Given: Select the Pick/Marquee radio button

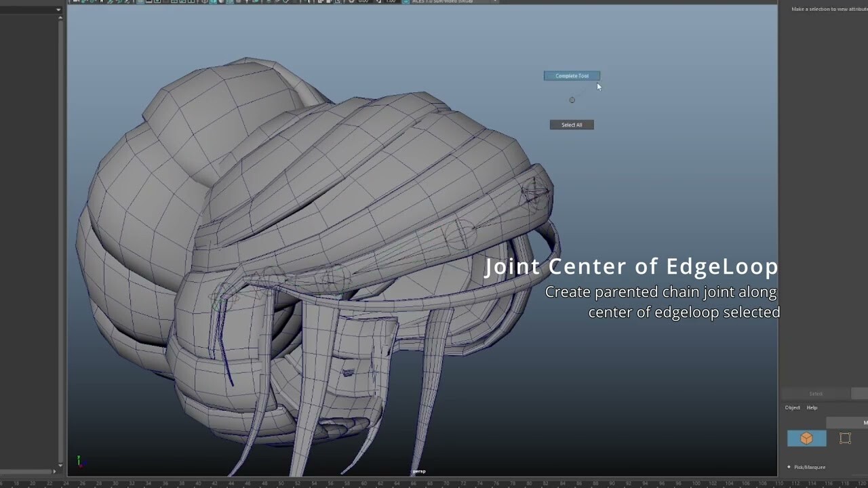Looking at the screenshot, I should tap(789, 467).
